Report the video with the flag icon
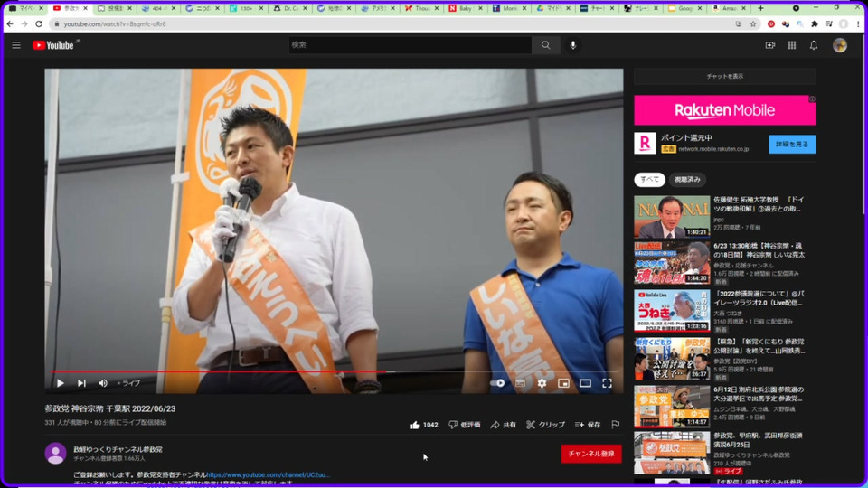Screen dimensions: 868x488 (x=615, y=425)
